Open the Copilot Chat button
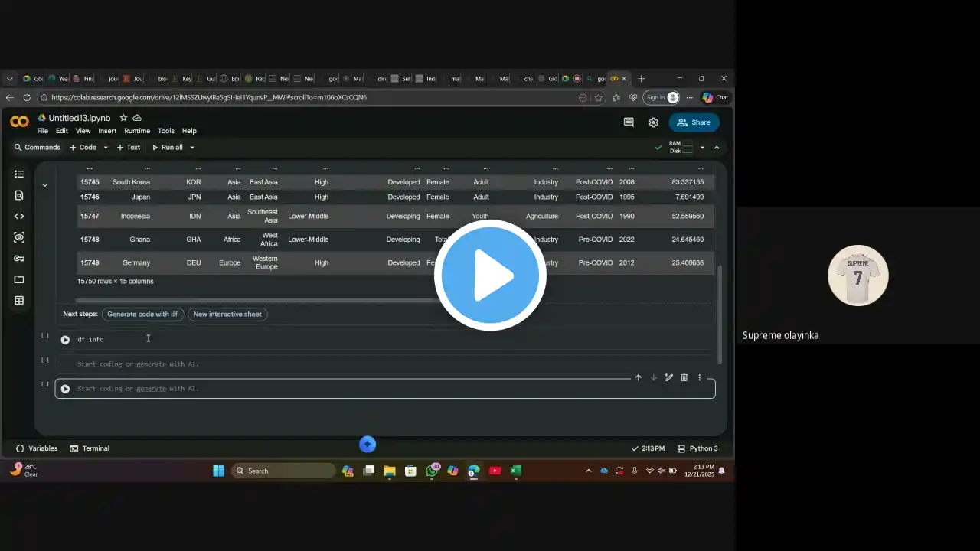Screen dimensions: 980x551 point(715,97)
